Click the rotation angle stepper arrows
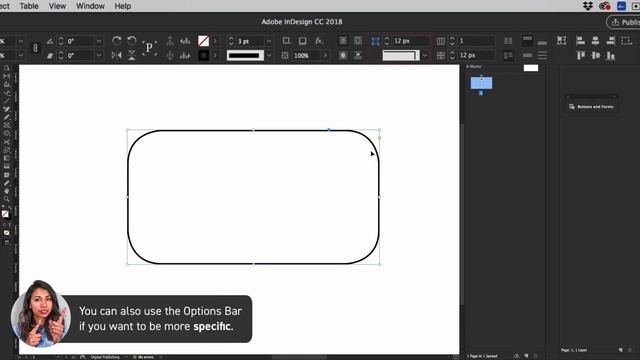 [x=61, y=41]
